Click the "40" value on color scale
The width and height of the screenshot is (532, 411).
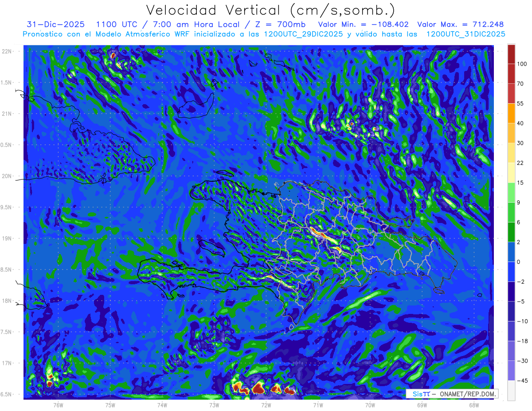click(x=520, y=124)
